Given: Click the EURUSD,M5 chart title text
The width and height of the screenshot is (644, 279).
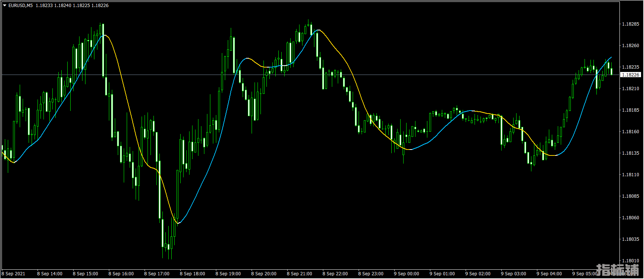Looking at the screenshot, I should pos(20,6).
